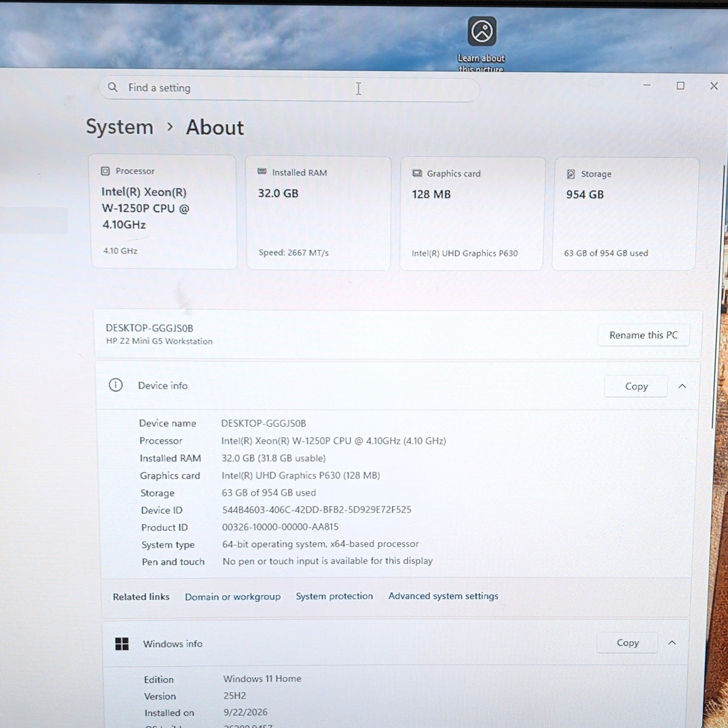Click Windows 11 Home edition value
The width and height of the screenshot is (728, 728).
click(x=262, y=679)
